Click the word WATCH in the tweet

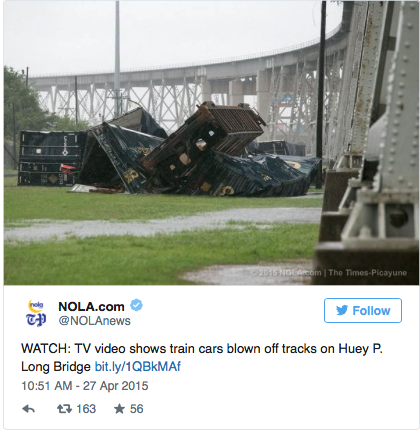[x=46, y=349]
